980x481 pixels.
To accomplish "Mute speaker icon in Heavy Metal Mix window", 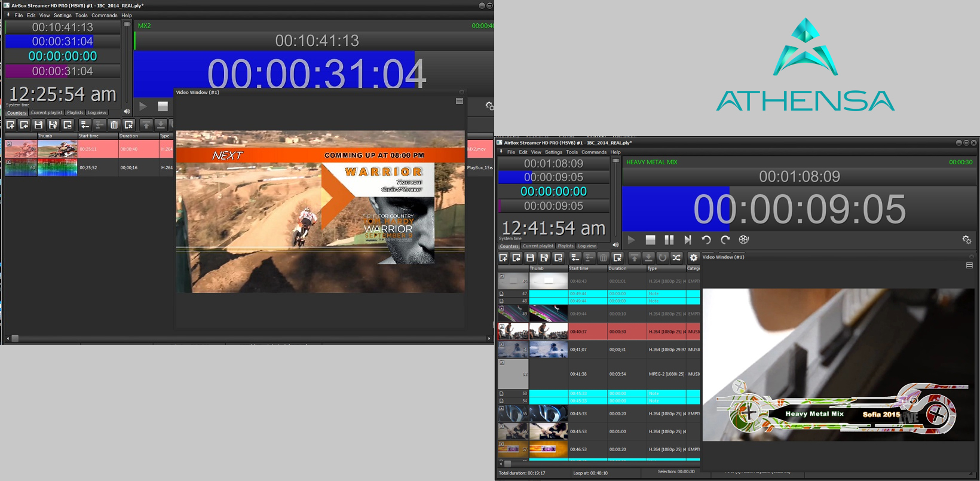I will point(615,244).
